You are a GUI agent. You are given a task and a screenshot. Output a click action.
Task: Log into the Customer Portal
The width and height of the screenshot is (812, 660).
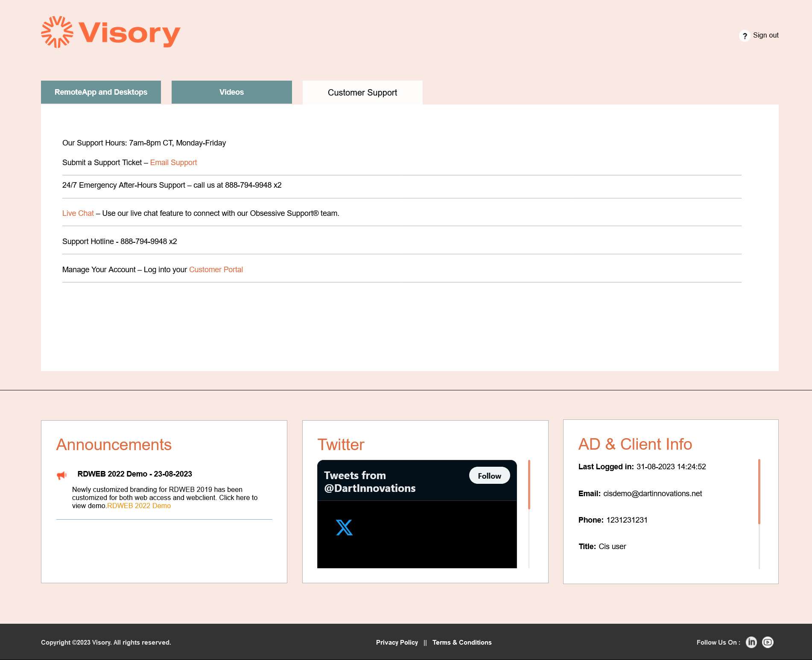click(216, 270)
